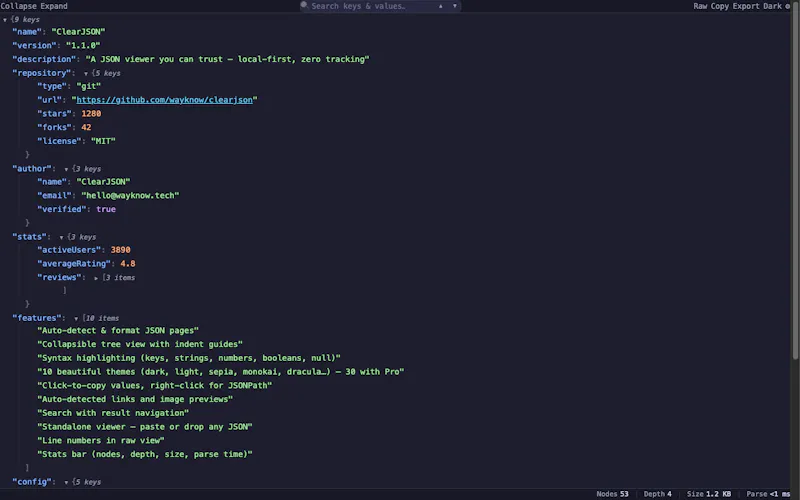Expand the reviews array
The width and height of the screenshot is (800, 500).
[x=96, y=278]
